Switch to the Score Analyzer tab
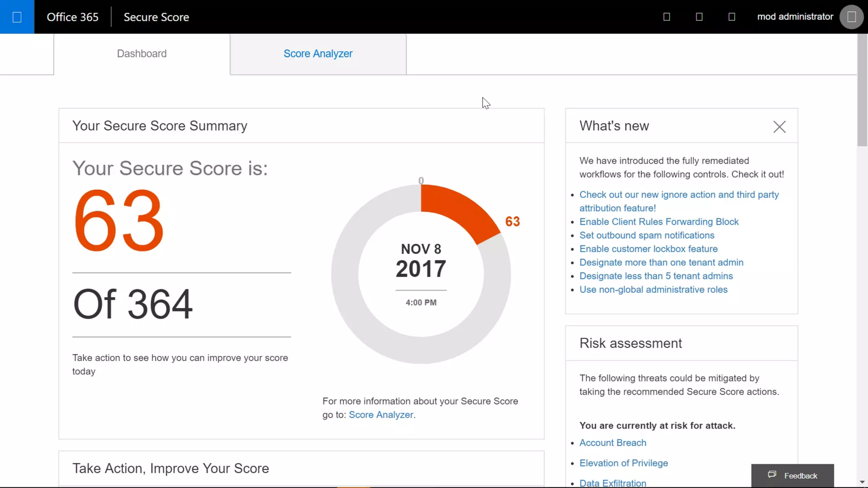Image resolution: width=868 pixels, height=488 pixels. pos(318,54)
